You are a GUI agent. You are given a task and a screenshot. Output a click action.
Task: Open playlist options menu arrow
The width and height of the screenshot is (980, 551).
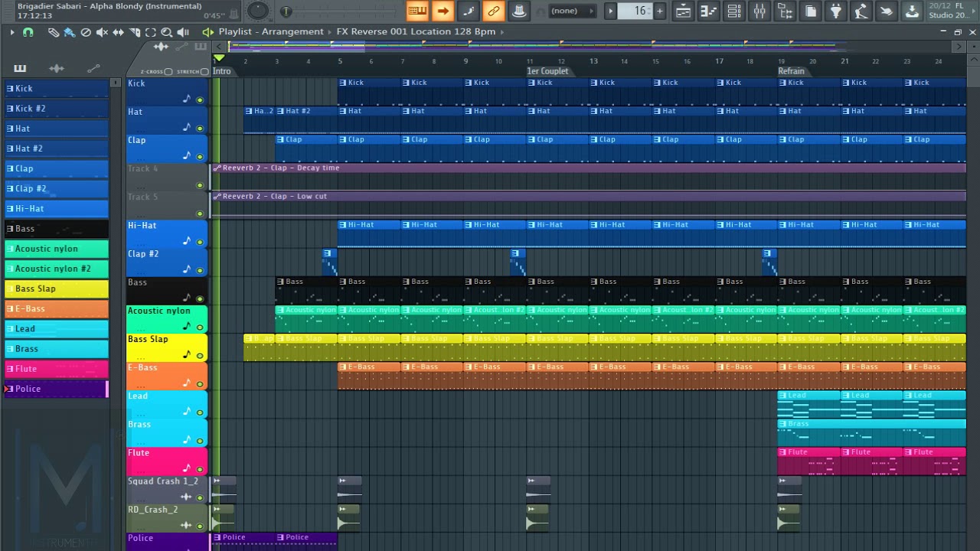11,32
